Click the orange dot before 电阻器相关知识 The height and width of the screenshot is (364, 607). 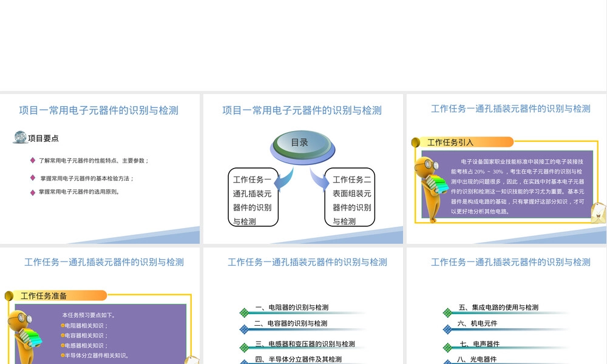tap(63, 326)
